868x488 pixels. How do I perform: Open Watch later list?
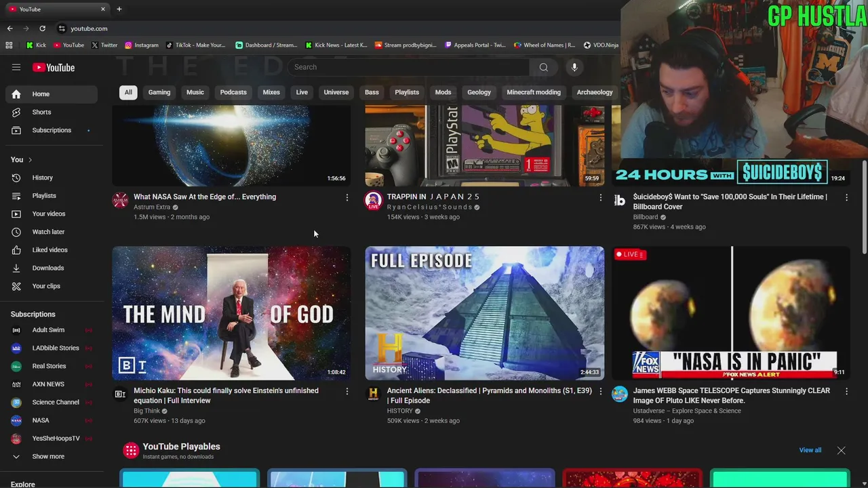[53, 232]
